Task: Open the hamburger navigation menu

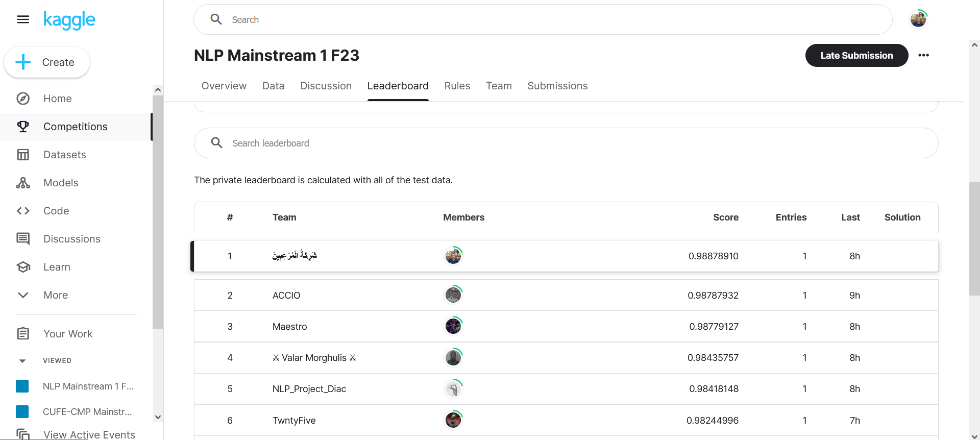Action: click(23, 19)
